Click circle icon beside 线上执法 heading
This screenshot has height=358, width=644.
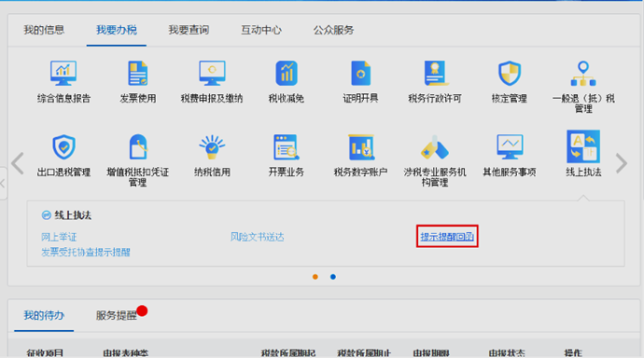(47, 214)
